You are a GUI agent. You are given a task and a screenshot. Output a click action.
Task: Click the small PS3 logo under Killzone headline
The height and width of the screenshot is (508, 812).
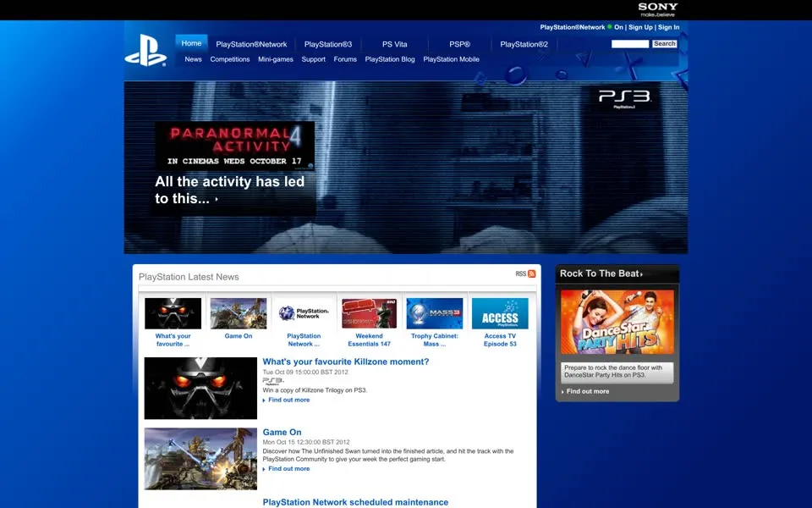click(273, 381)
